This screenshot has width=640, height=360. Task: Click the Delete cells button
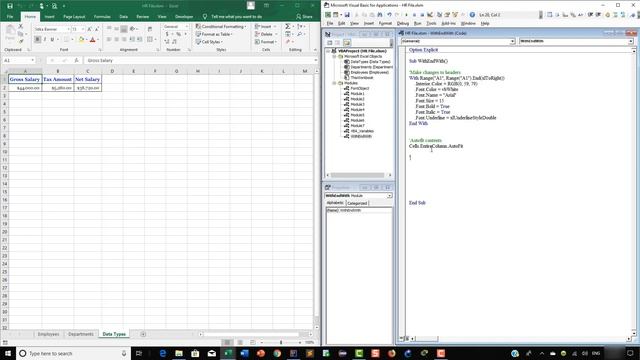(x=266, y=34)
